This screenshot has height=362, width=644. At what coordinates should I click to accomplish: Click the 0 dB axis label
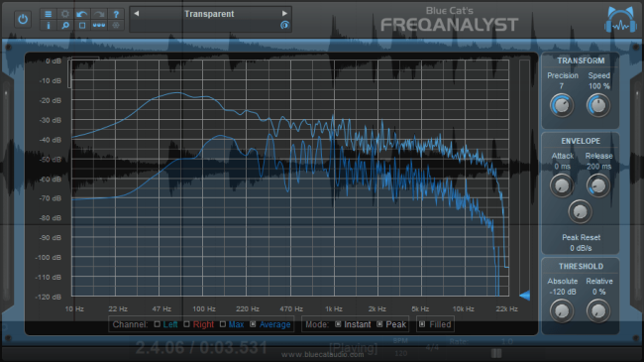[54, 60]
